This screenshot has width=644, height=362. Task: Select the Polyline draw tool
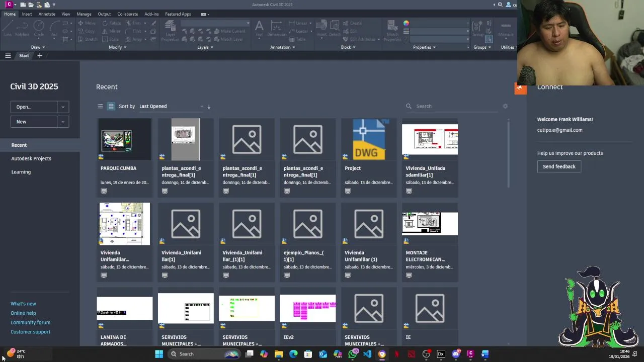point(22,29)
